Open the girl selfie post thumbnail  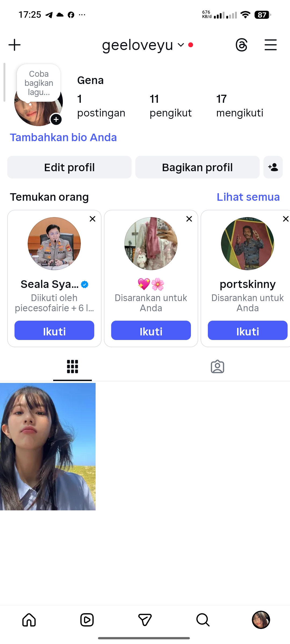48,447
